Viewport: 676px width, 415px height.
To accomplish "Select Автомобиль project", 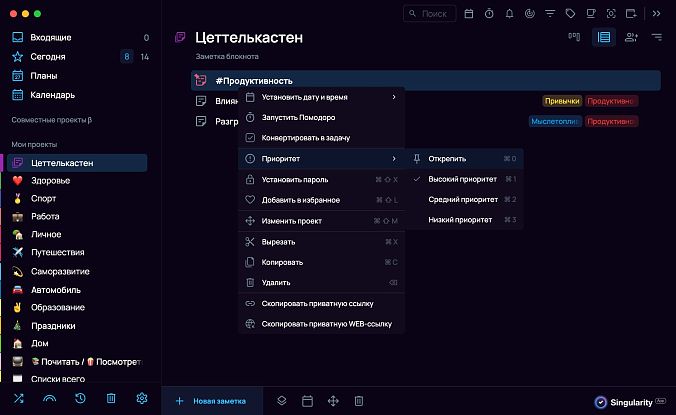I will click(x=77, y=290).
